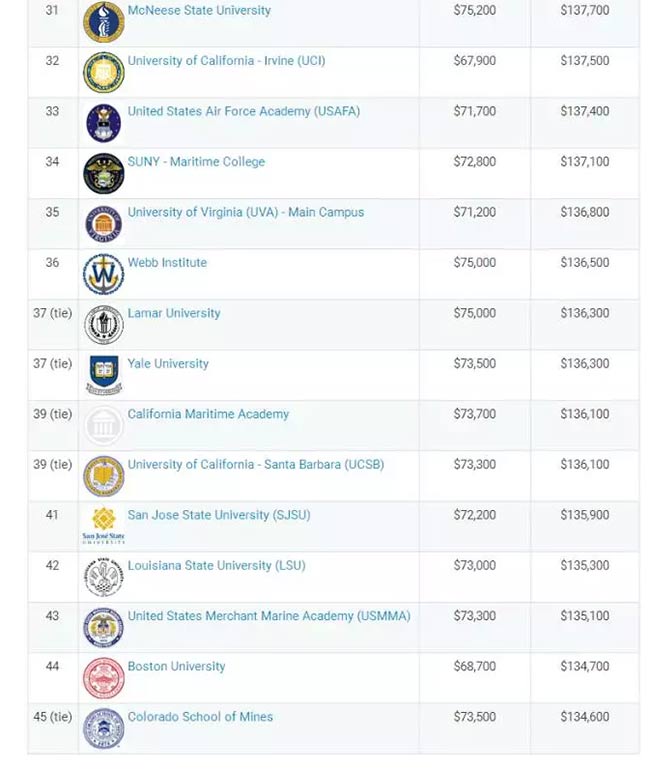650x772 pixels.
Task: Open the Lamar University link
Action: pyautogui.click(x=174, y=313)
